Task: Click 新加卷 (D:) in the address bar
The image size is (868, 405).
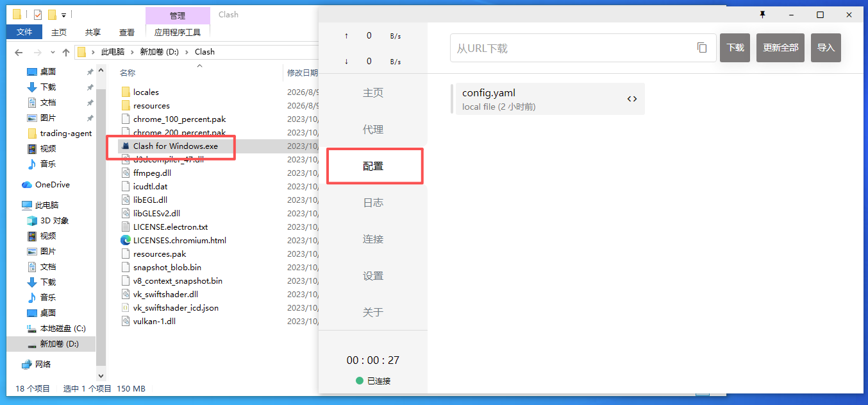Action: point(160,52)
